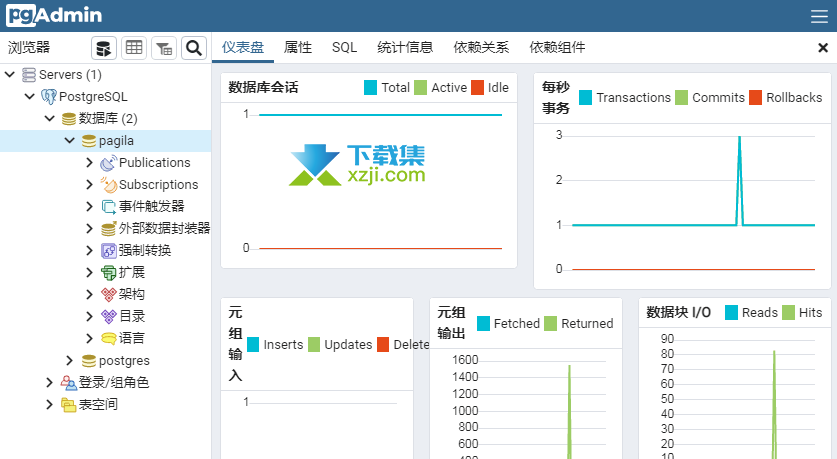
Task: Click the 强制转换 node icon
Action: (x=108, y=250)
